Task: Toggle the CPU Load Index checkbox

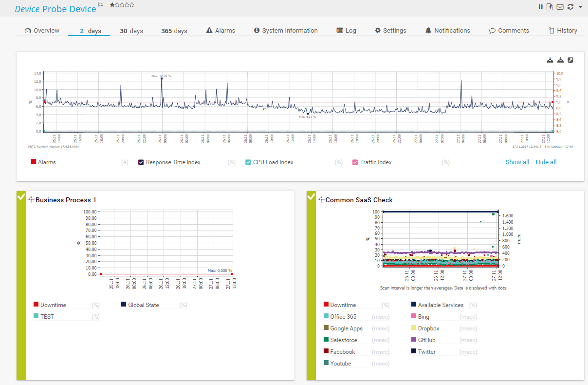Action: pyautogui.click(x=248, y=162)
